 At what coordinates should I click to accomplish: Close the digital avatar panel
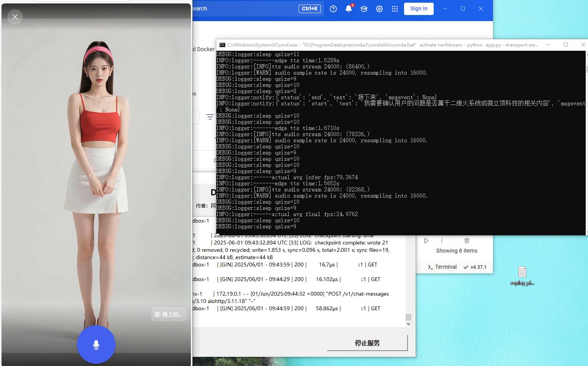(x=15, y=17)
